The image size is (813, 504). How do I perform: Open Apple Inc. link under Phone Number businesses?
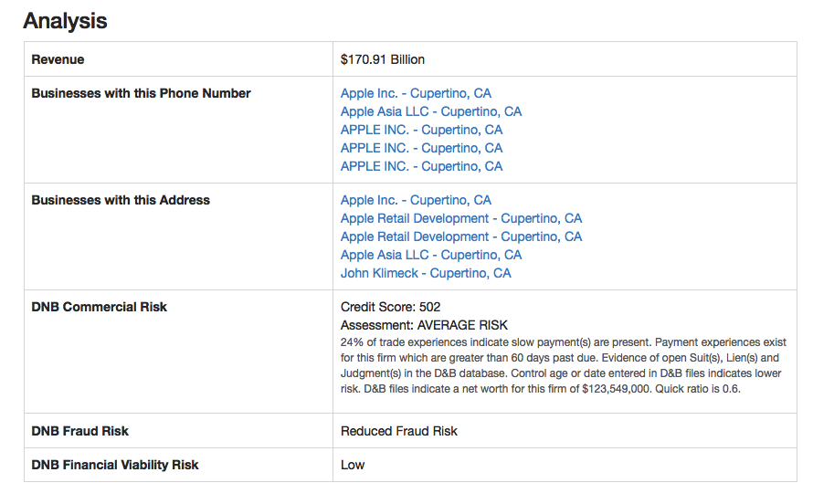[x=416, y=93]
